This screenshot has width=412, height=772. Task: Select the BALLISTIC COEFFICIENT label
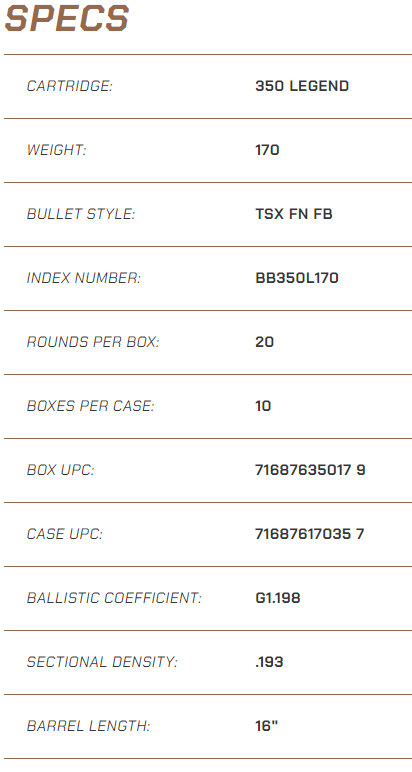[x=114, y=598]
